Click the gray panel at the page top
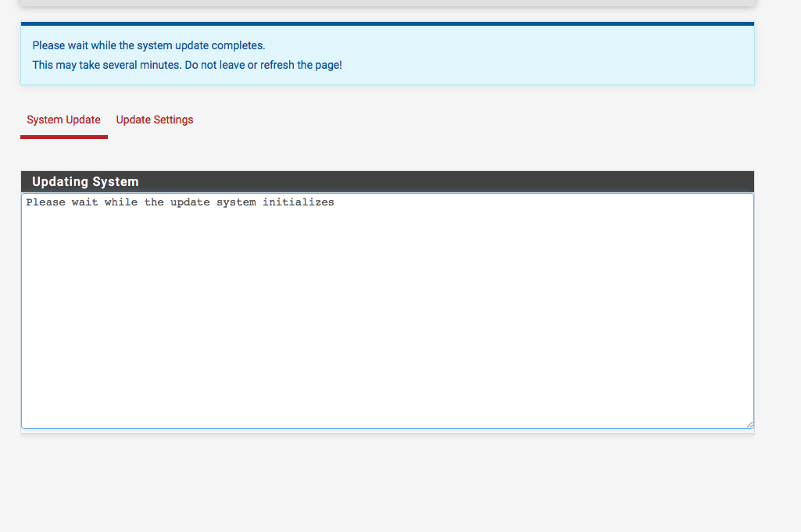This screenshot has height=532, width=801. (387, 3)
